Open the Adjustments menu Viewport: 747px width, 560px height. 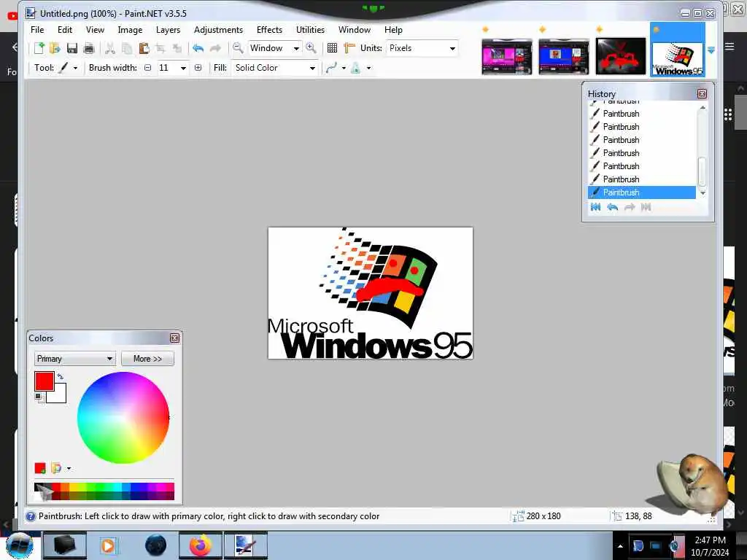point(218,29)
